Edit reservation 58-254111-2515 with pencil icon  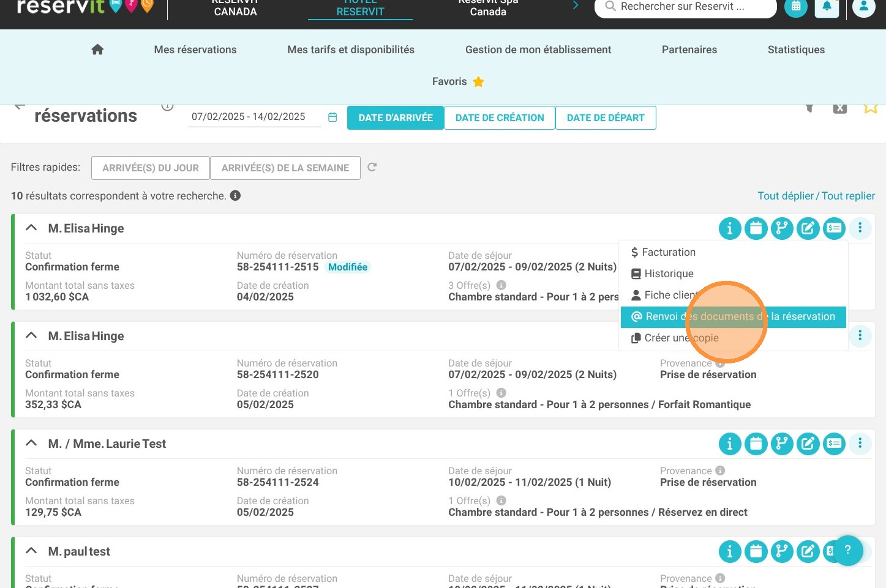(x=808, y=228)
